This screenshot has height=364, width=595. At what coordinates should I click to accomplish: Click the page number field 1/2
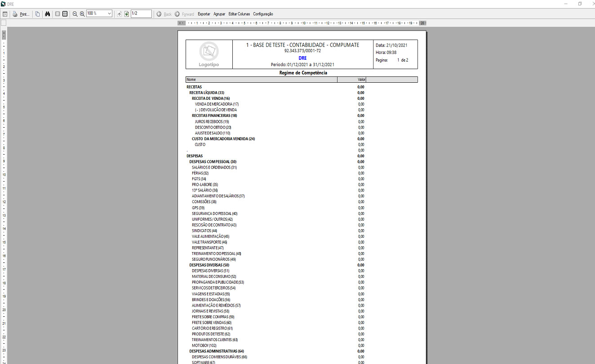tap(141, 14)
